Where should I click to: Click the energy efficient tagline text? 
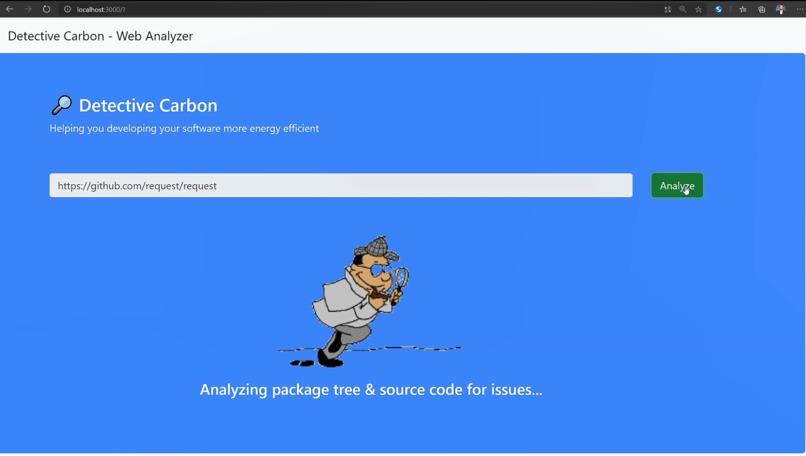pyautogui.click(x=184, y=129)
